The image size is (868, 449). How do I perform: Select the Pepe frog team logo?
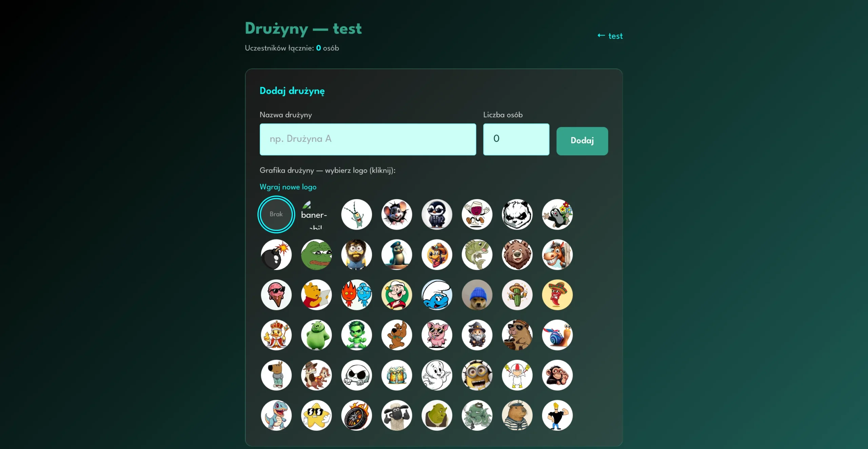pyautogui.click(x=316, y=255)
